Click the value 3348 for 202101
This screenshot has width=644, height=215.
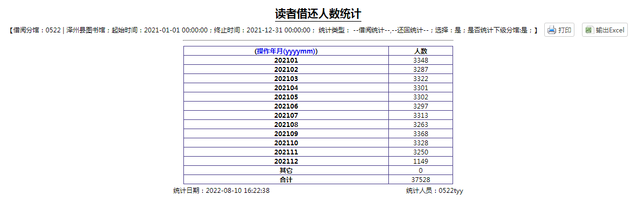pyautogui.click(x=421, y=61)
